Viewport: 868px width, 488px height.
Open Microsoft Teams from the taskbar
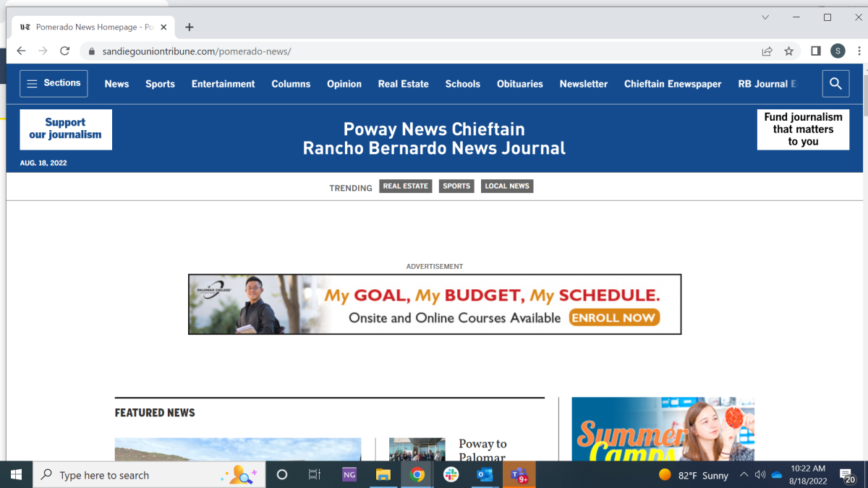coord(519,475)
